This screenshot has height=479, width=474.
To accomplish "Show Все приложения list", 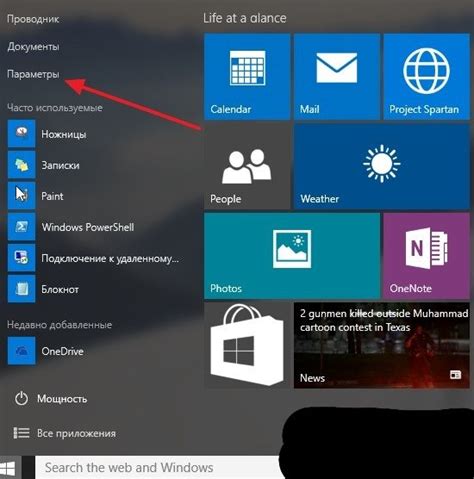I will point(76,433).
